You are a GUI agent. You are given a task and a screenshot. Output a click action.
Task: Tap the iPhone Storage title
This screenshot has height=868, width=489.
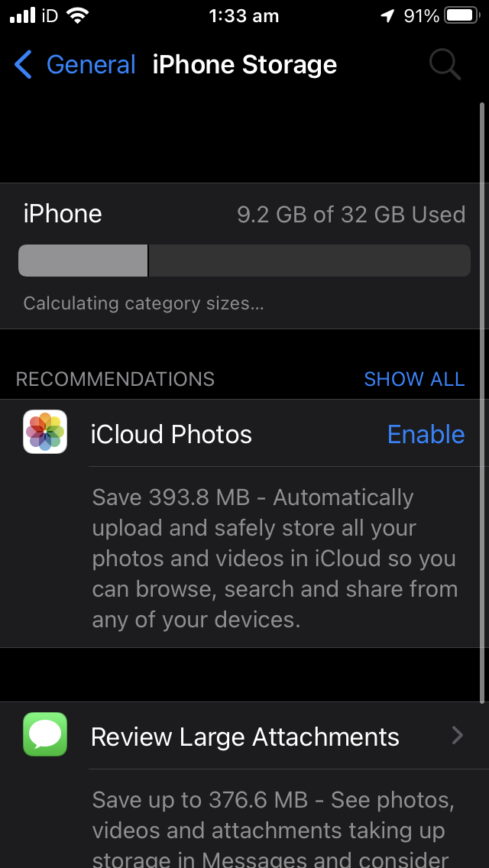244,64
